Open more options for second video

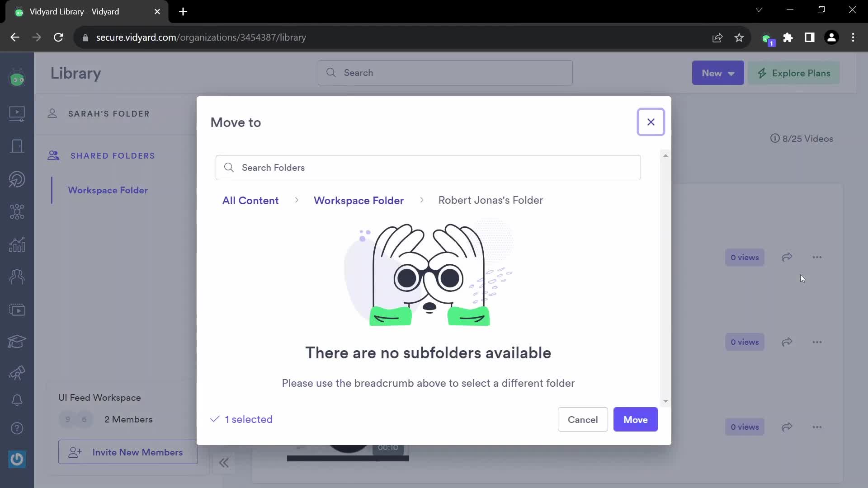pos(817,342)
